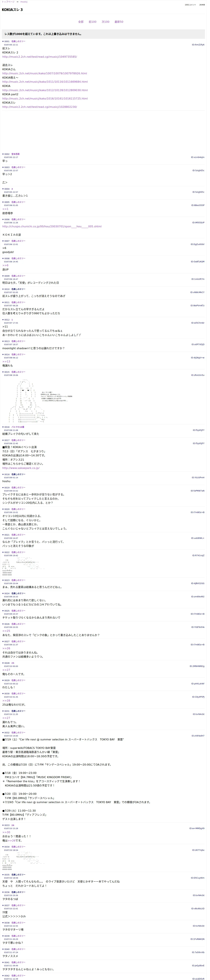Follow the >>6 anchor in post 0008
210x980 pixels.
tap(5, 266)
